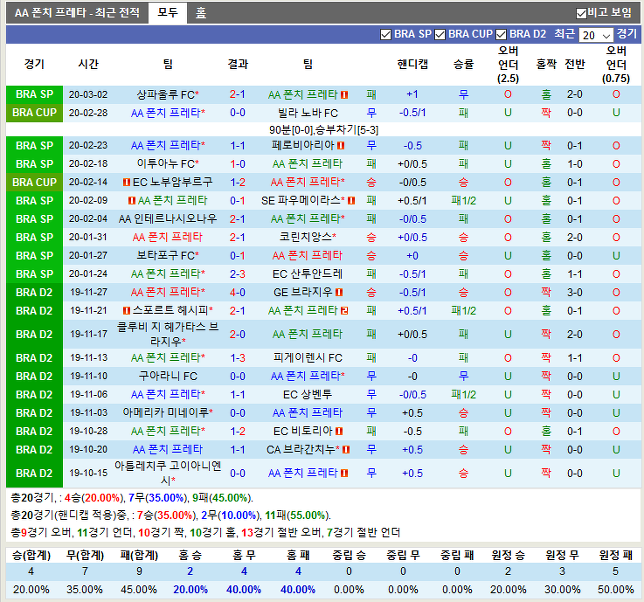The height and width of the screenshot is (602, 644).
Task: Click BRA D2 league cell on 19-11-27
Action: 34,292
